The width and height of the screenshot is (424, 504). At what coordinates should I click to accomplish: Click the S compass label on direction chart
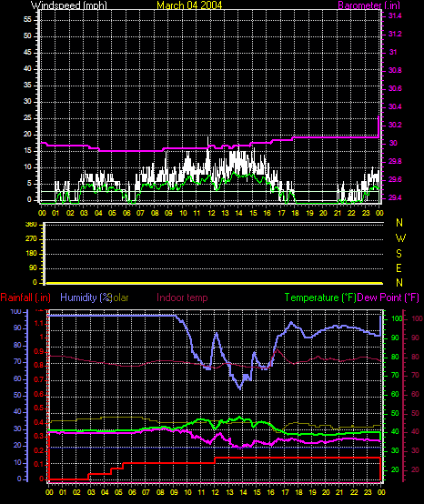[x=399, y=253]
